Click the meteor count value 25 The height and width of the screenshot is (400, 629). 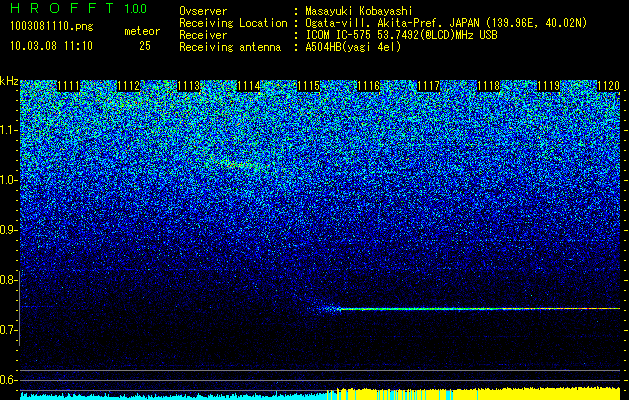click(x=145, y=46)
